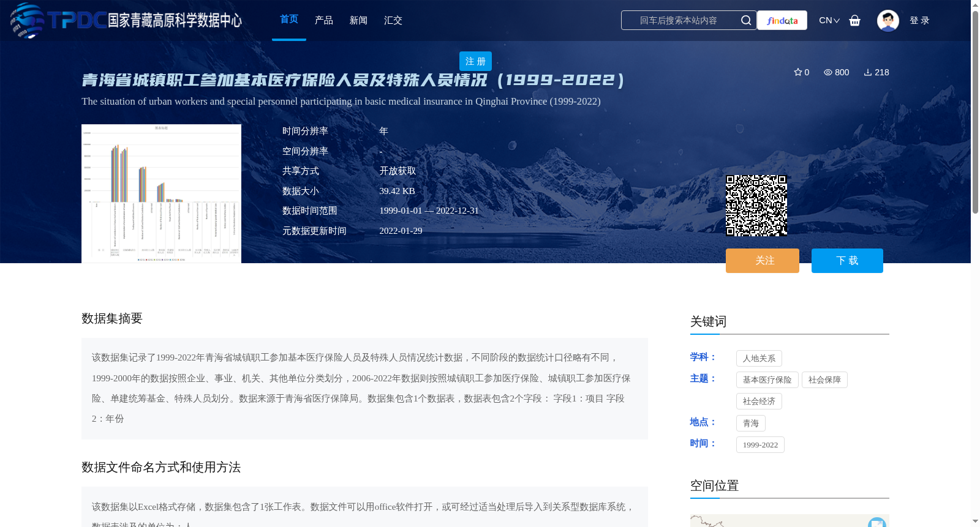
Task: Click the search magnifier icon
Action: [745, 20]
